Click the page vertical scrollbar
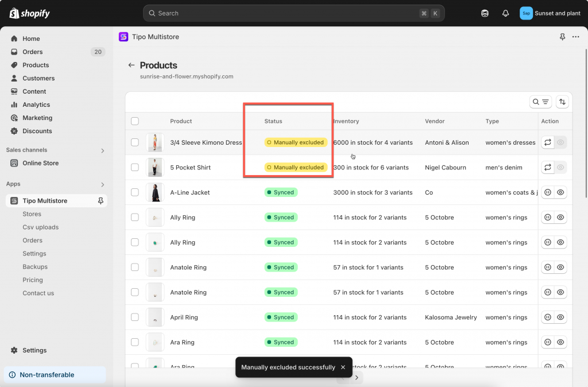This screenshot has width=588, height=387. [586, 123]
